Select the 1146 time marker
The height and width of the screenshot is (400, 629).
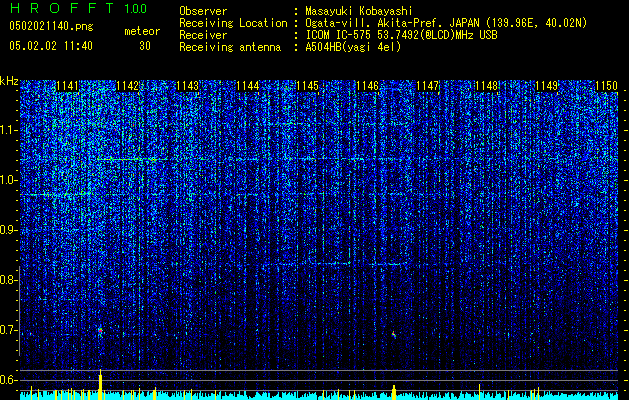click(367, 86)
